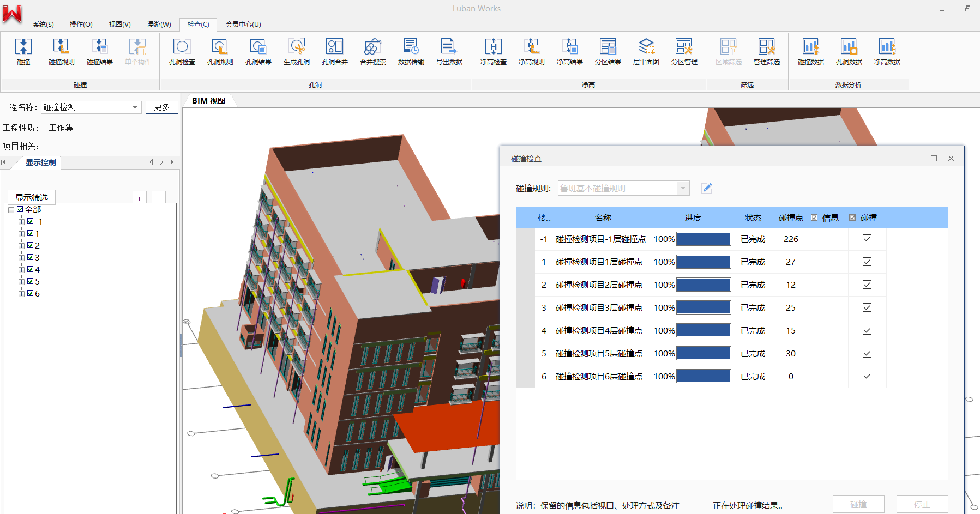The width and height of the screenshot is (980, 514).
Task: Toggle 碰撞 checkbox for 2层碰撞点 row
Action: tap(867, 285)
